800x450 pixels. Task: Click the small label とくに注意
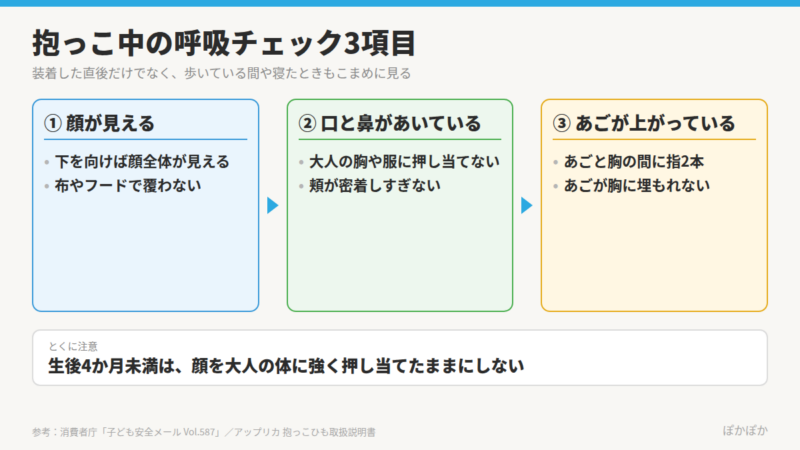(73, 346)
